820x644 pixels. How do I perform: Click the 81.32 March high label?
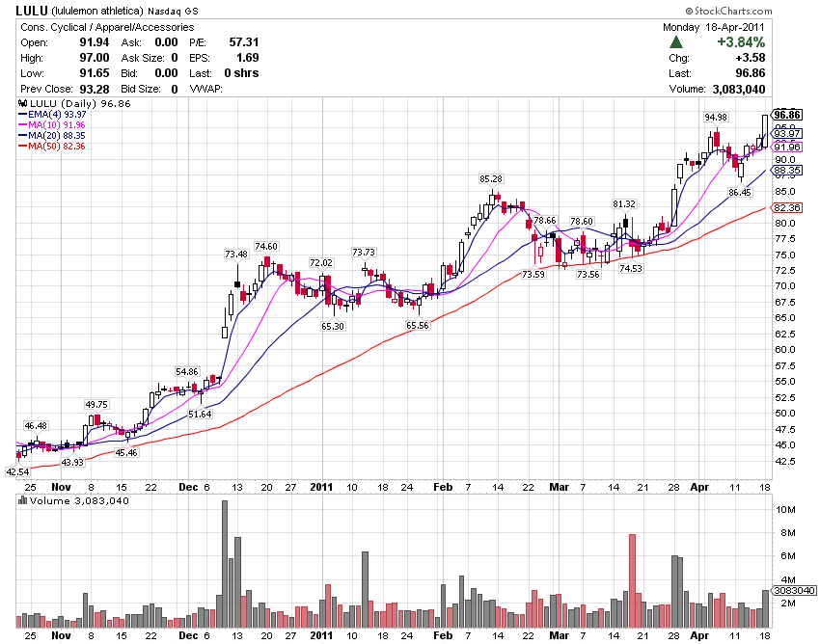pos(624,203)
